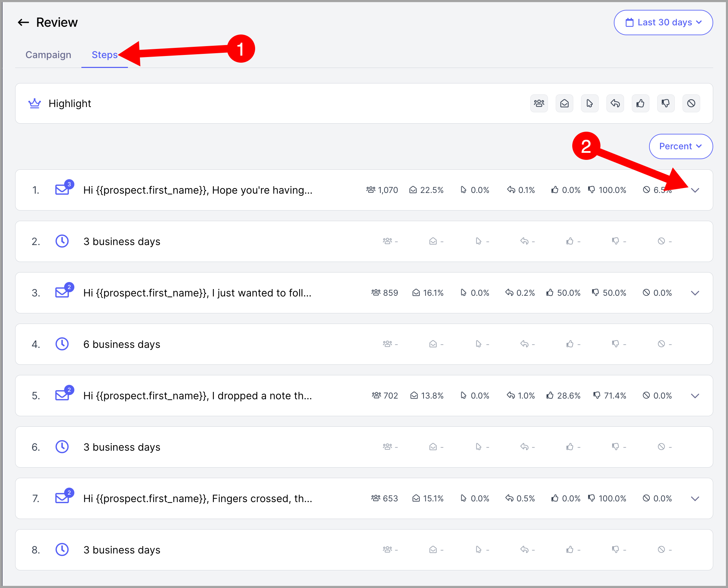Viewport: 728px width, 588px height.
Task: Click the 15.1% open rate in step 7
Action: (428, 499)
